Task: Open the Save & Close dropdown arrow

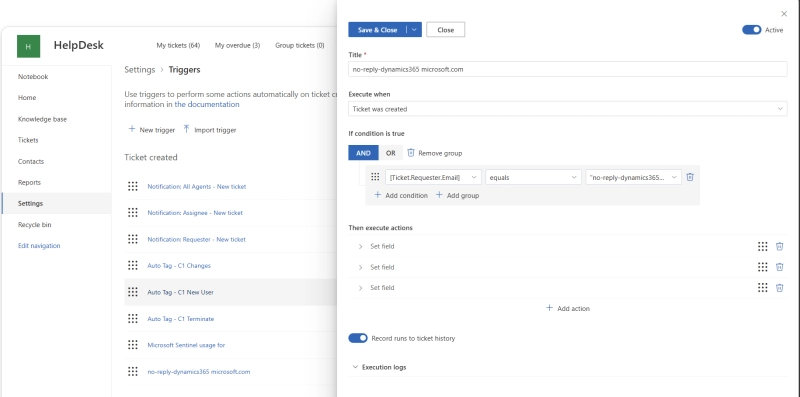Action: (414, 30)
